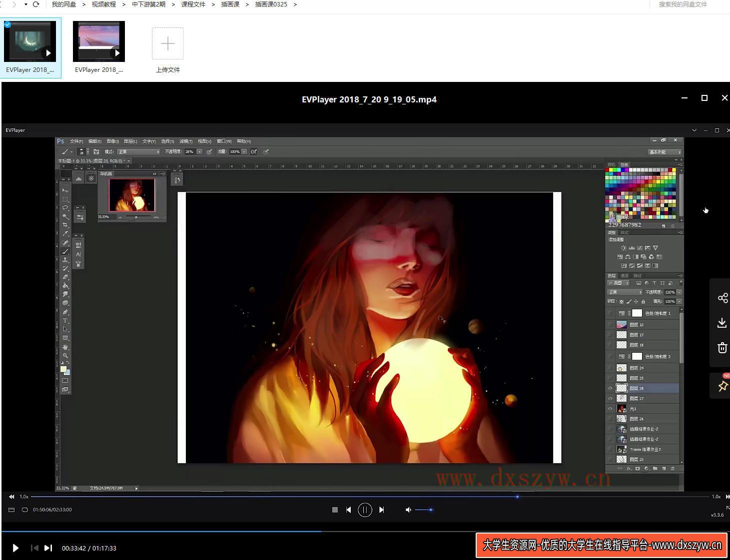Show the 图层 13 layer
The image size is (730, 560).
click(x=610, y=325)
